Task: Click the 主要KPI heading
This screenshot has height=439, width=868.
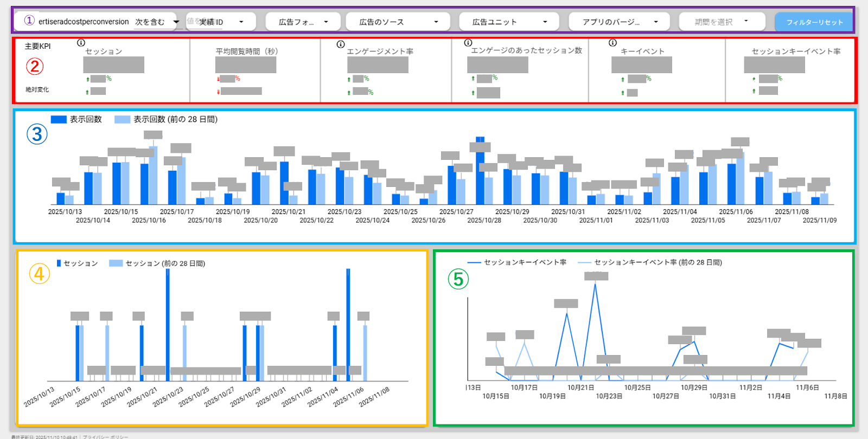Action: pos(37,46)
